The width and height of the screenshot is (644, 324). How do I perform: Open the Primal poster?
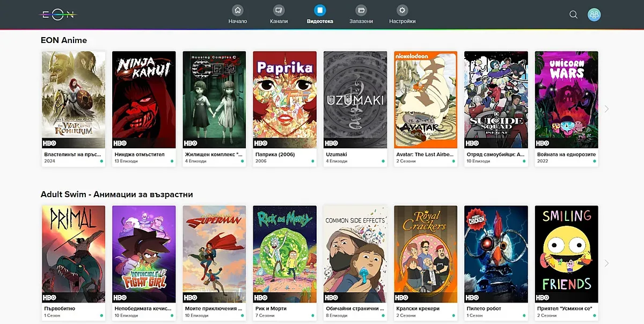74,254
